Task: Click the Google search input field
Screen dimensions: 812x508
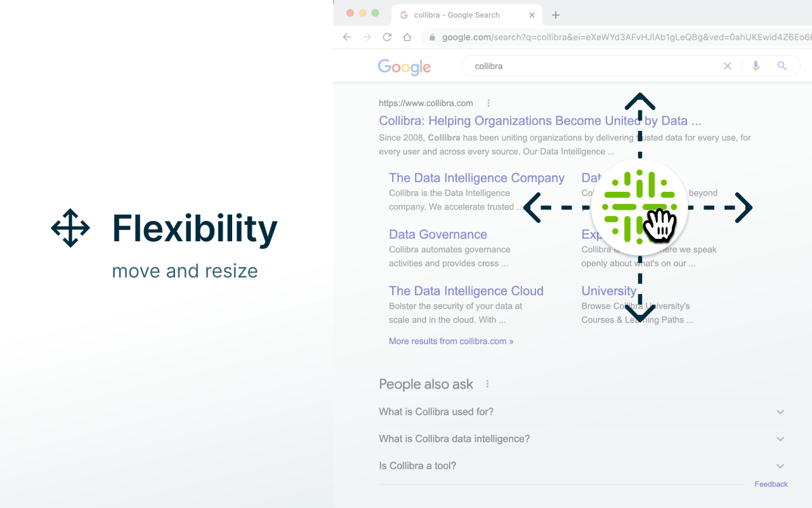Action: pos(590,66)
